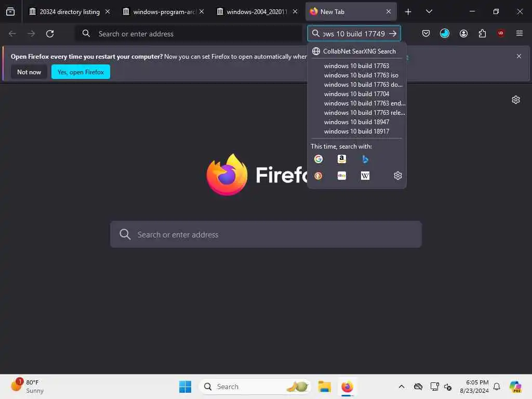
Task: Choose suggestion windows 10 build 17763 iso
Action: [356, 75]
